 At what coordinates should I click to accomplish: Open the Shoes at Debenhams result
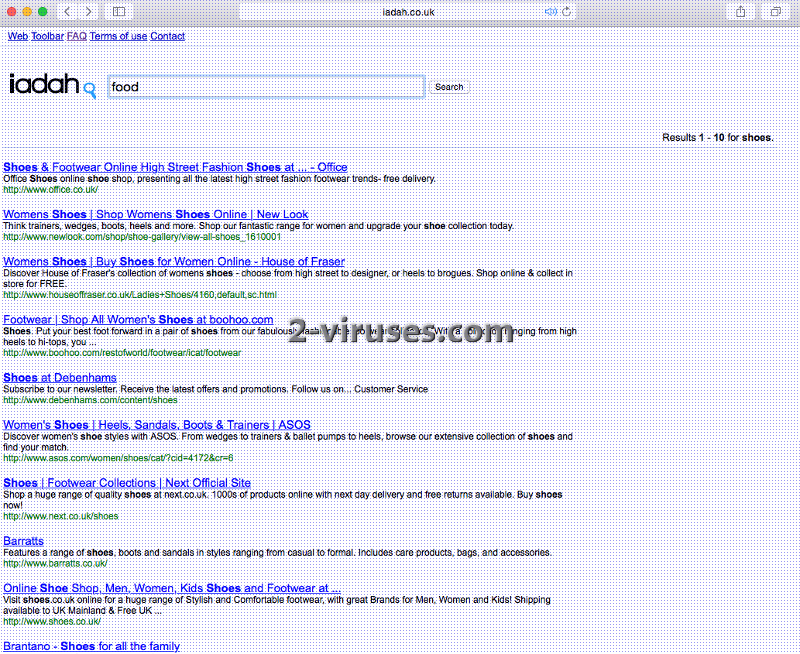point(60,378)
